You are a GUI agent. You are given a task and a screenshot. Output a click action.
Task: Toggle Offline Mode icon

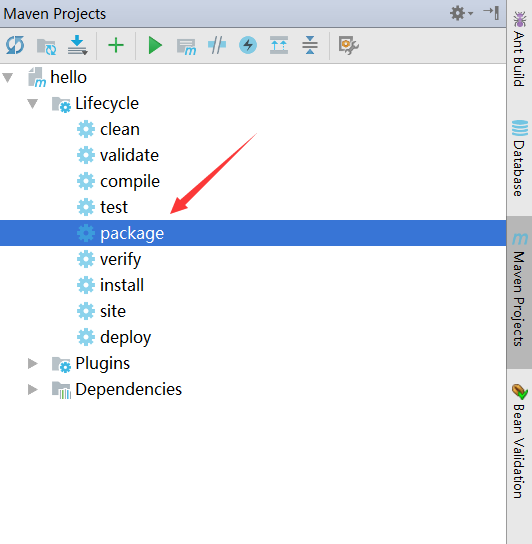point(217,45)
